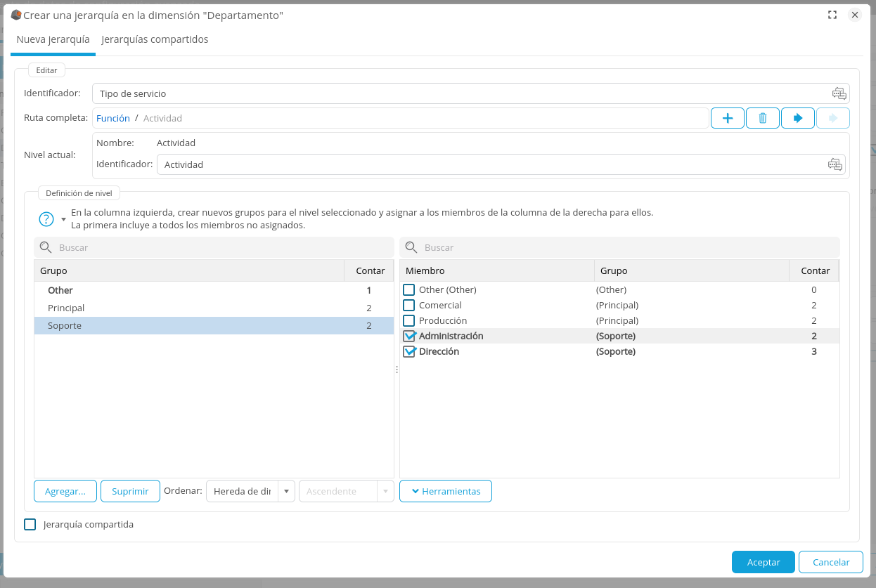Enable the Jerarquía compartida checkbox
This screenshot has height=588, width=876.
click(x=30, y=524)
